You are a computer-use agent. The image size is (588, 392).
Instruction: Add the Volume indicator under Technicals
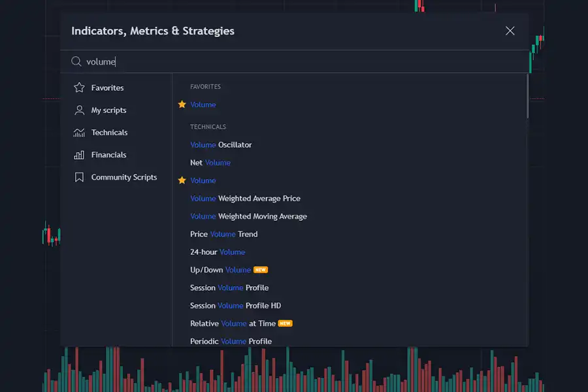pos(203,180)
